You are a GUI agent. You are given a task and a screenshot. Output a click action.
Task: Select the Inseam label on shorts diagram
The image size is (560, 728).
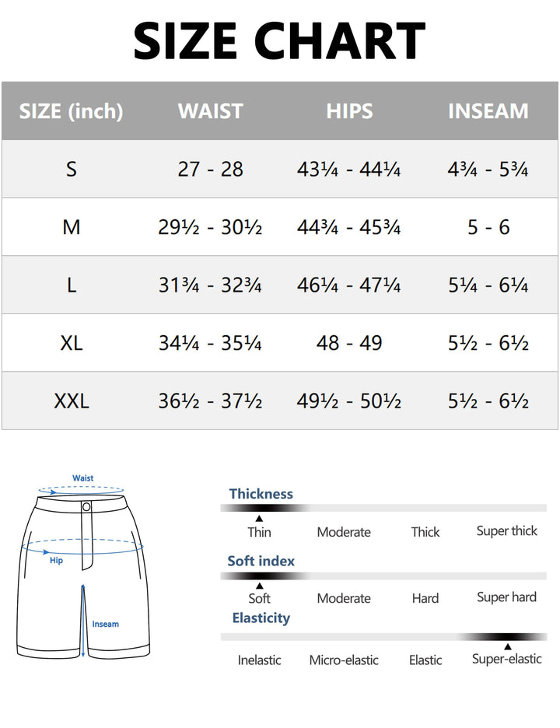[x=106, y=624]
